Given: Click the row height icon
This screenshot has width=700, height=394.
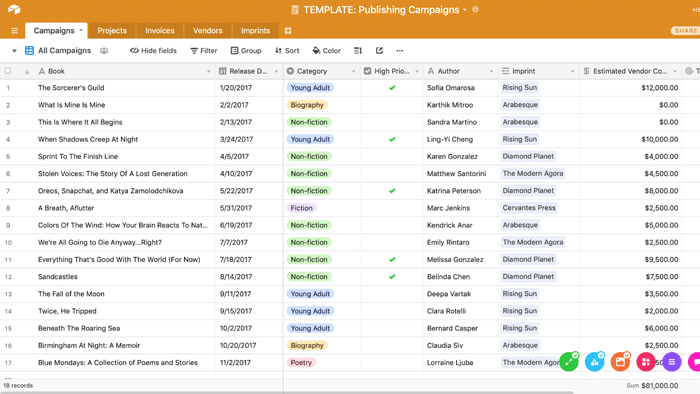Looking at the screenshot, I should [358, 50].
